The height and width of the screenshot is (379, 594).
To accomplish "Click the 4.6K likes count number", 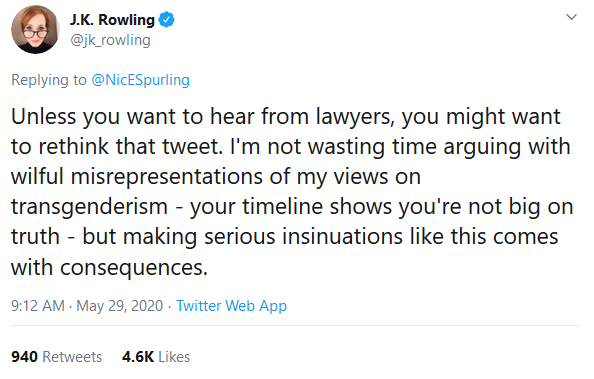I will coord(138,357).
